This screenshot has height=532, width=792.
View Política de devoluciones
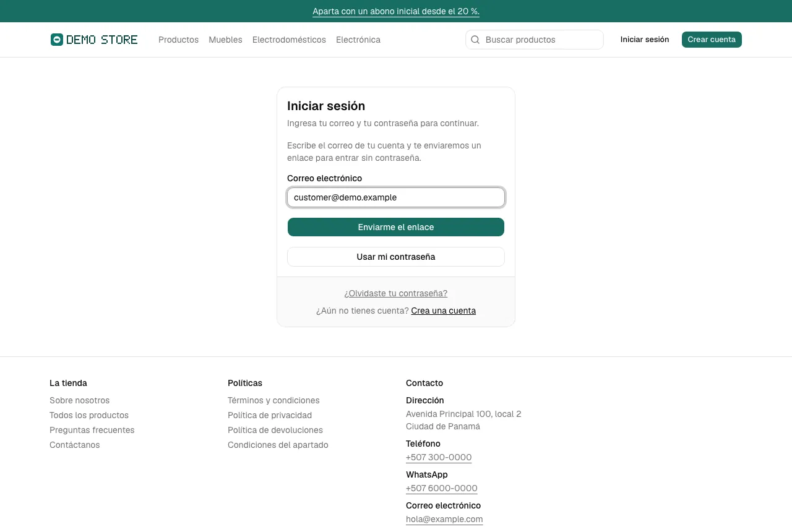[275, 430]
